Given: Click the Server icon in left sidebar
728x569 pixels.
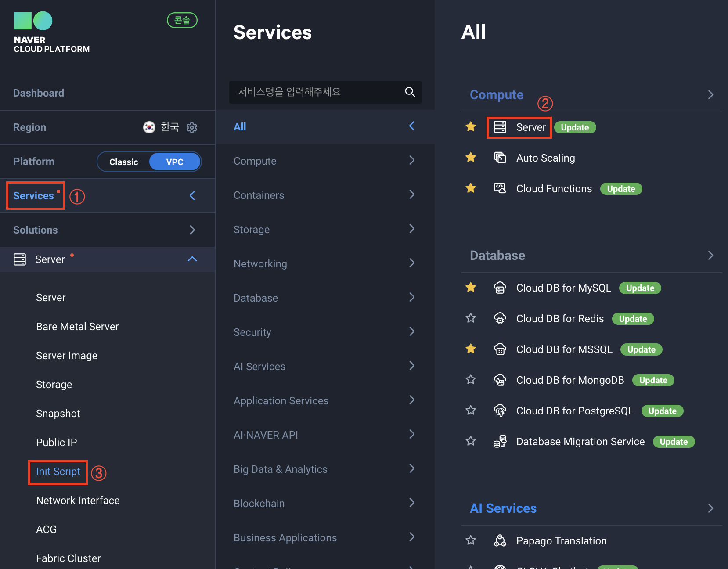Looking at the screenshot, I should coord(20,259).
